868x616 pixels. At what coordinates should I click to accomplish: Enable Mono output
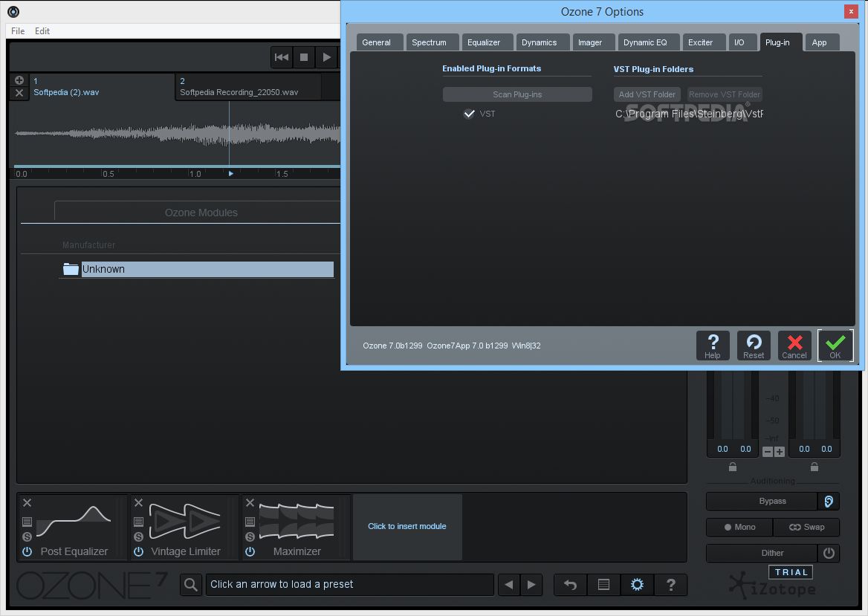[x=739, y=527]
